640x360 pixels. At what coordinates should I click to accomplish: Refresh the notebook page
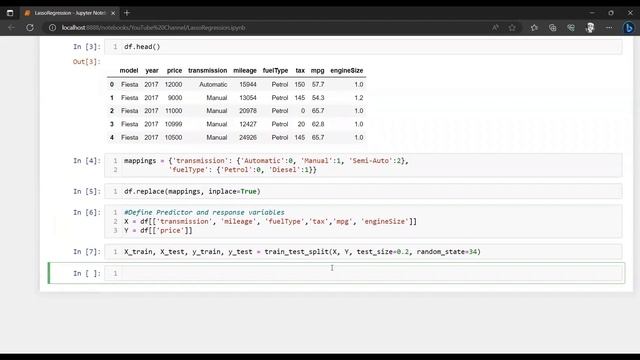[30, 28]
